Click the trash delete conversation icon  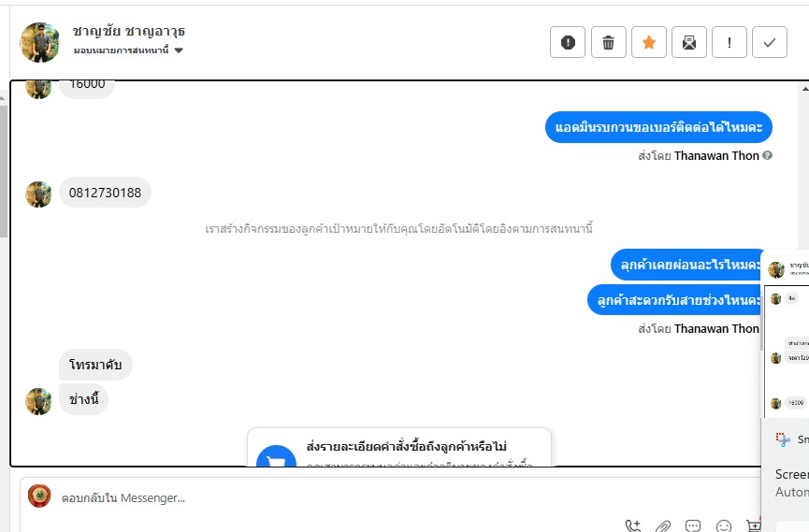click(608, 42)
